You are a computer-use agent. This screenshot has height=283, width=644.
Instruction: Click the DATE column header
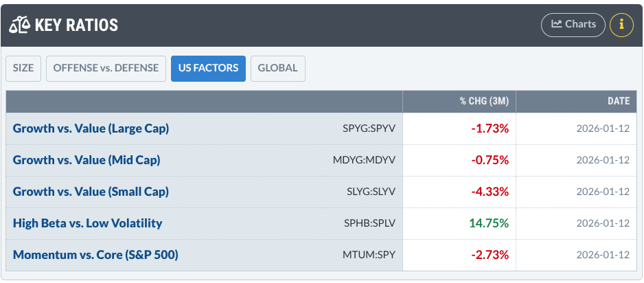coord(618,101)
